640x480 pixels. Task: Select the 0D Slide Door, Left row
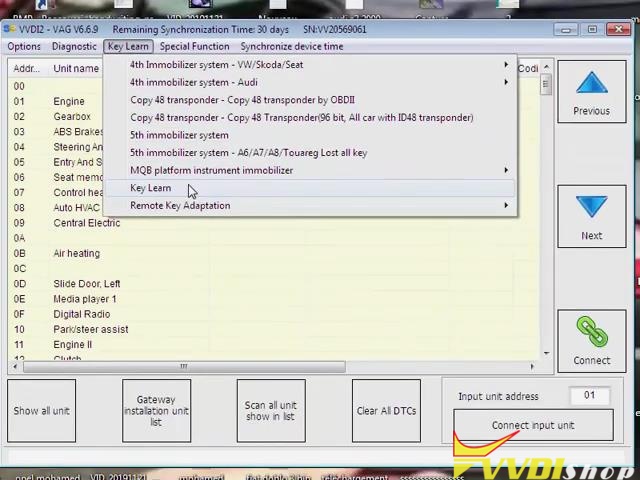pyautogui.click(x=273, y=284)
